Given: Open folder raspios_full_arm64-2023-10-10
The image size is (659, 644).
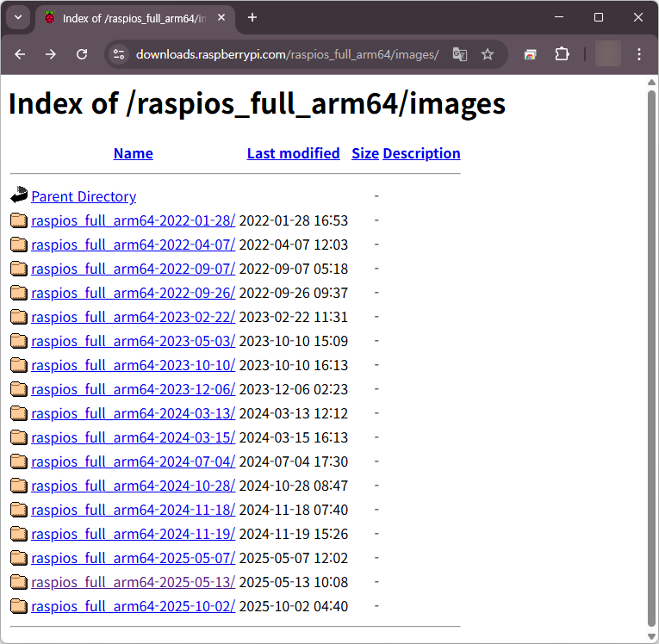Looking at the screenshot, I should 134,365.
